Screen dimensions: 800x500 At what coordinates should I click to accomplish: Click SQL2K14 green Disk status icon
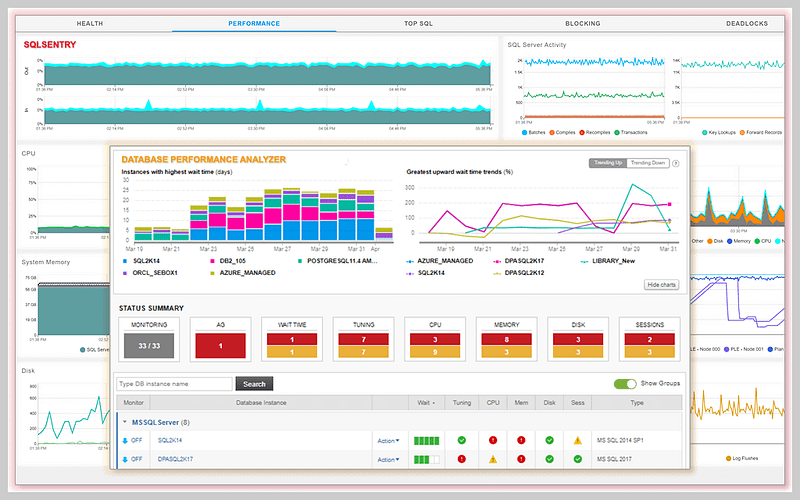click(550, 440)
